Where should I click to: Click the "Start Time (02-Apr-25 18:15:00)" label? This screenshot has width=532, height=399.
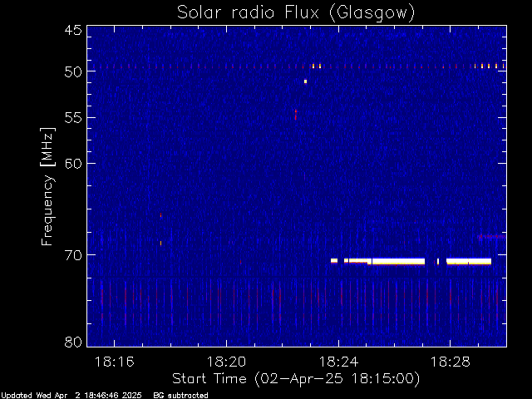(x=296, y=379)
